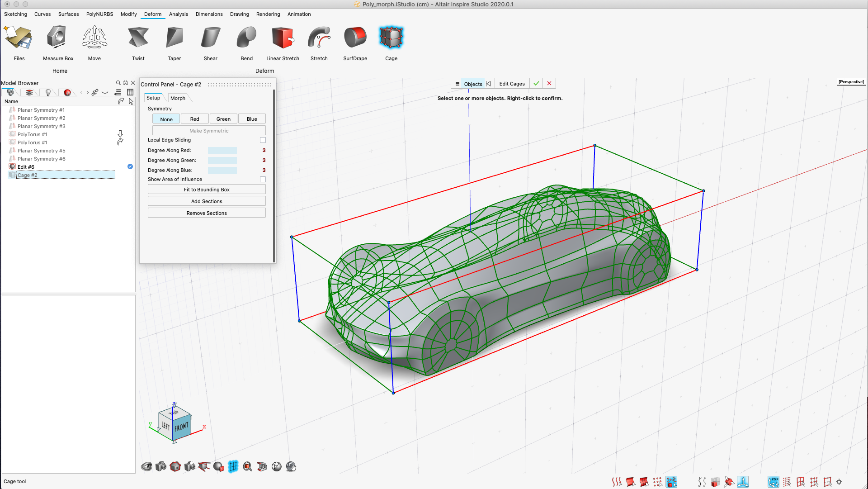Viewport: 868px width, 489px height.
Task: Open the SurfDrape tool
Action: (x=355, y=43)
